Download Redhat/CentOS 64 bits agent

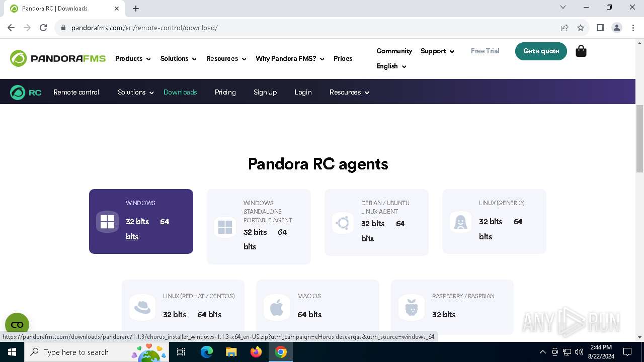pos(209,315)
